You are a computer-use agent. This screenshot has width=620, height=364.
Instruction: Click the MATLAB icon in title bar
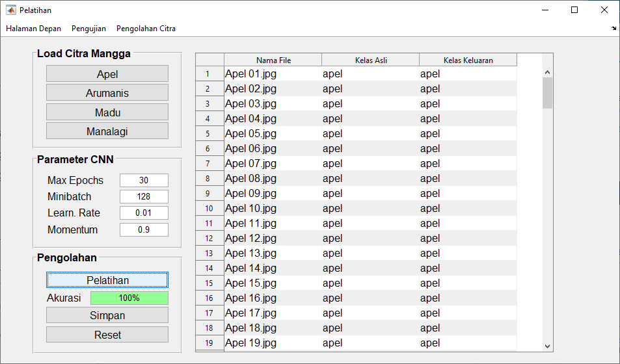pyautogui.click(x=10, y=10)
